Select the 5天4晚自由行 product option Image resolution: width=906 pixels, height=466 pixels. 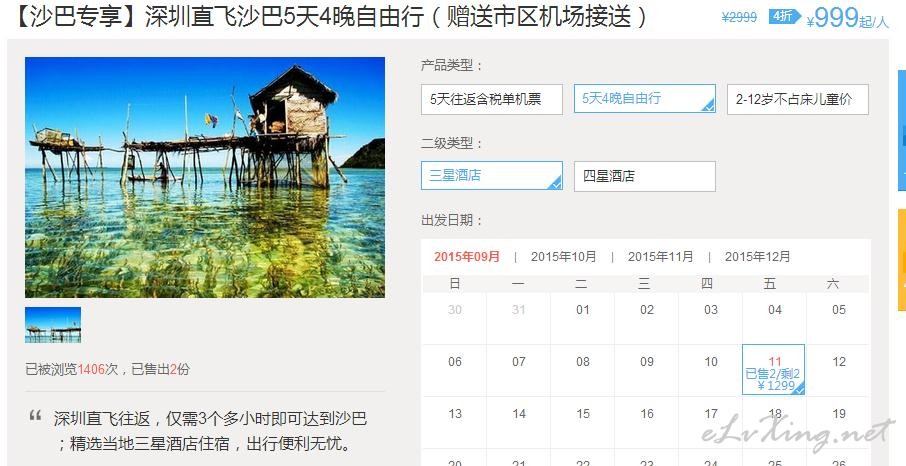(x=645, y=98)
